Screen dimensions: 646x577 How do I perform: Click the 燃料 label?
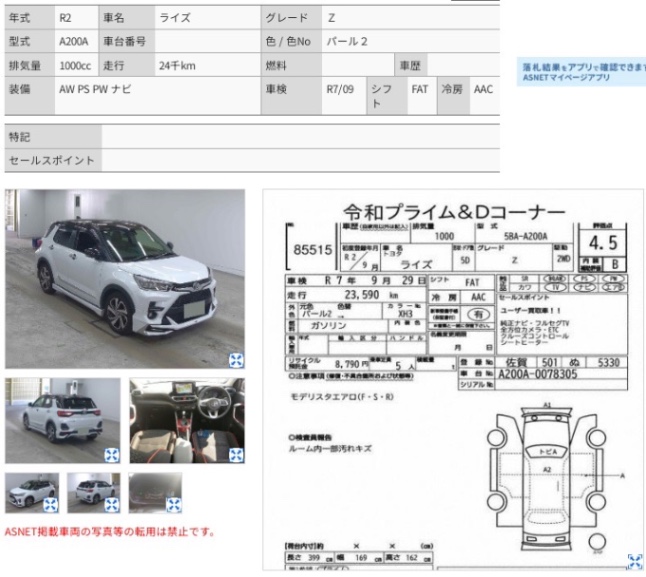tap(276, 65)
